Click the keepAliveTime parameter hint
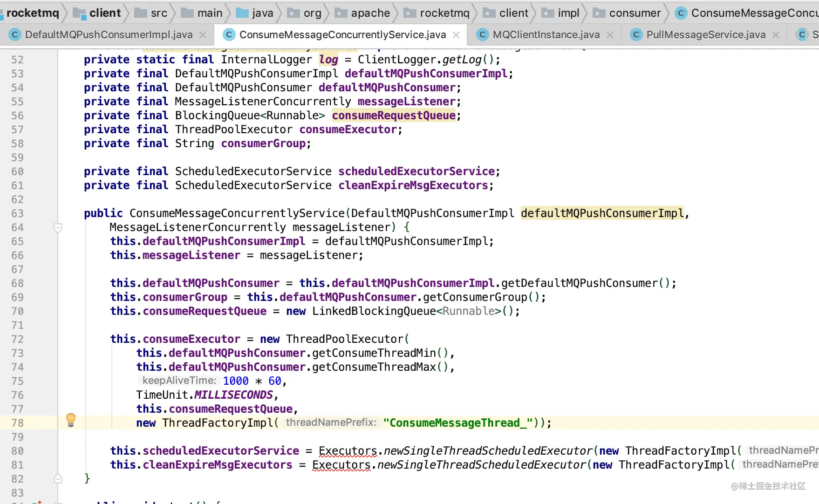 click(179, 381)
